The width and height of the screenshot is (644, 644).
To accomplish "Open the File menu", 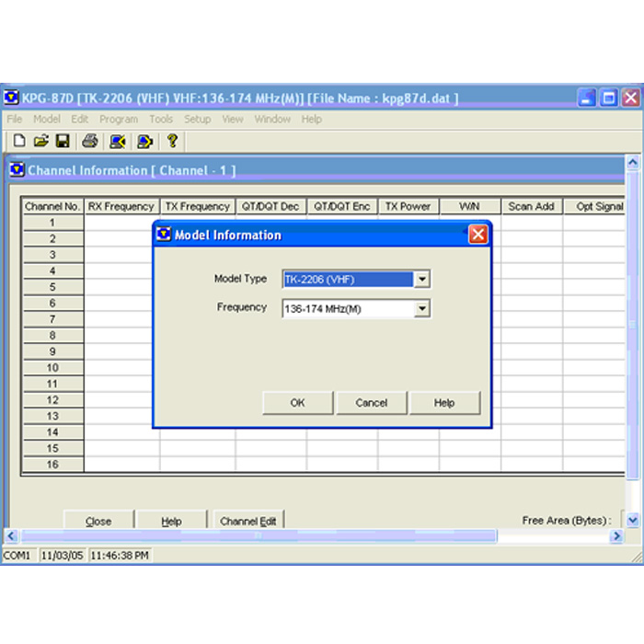I will (15, 119).
